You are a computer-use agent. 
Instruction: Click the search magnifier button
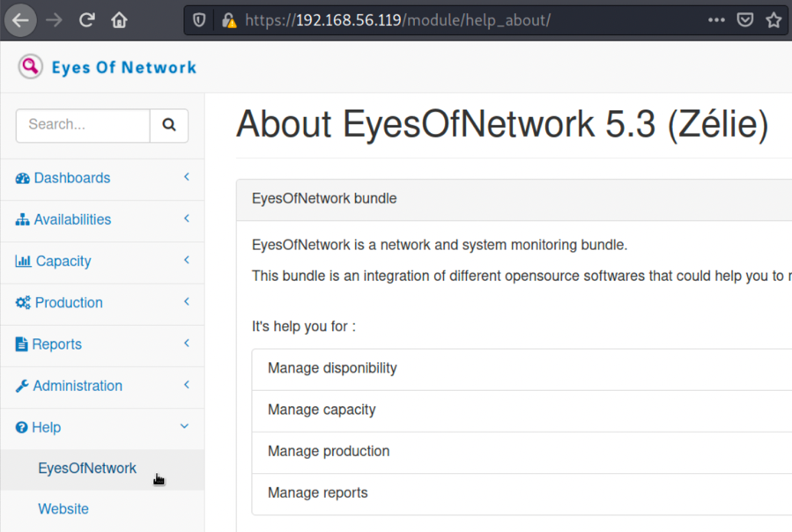click(x=169, y=125)
